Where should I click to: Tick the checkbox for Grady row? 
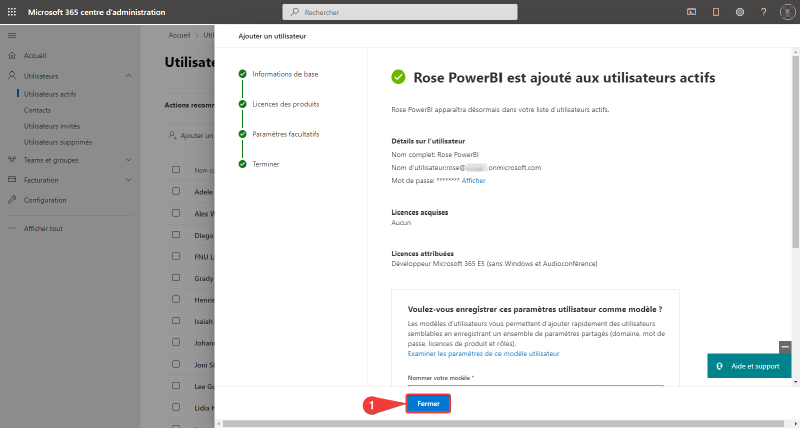point(176,278)
